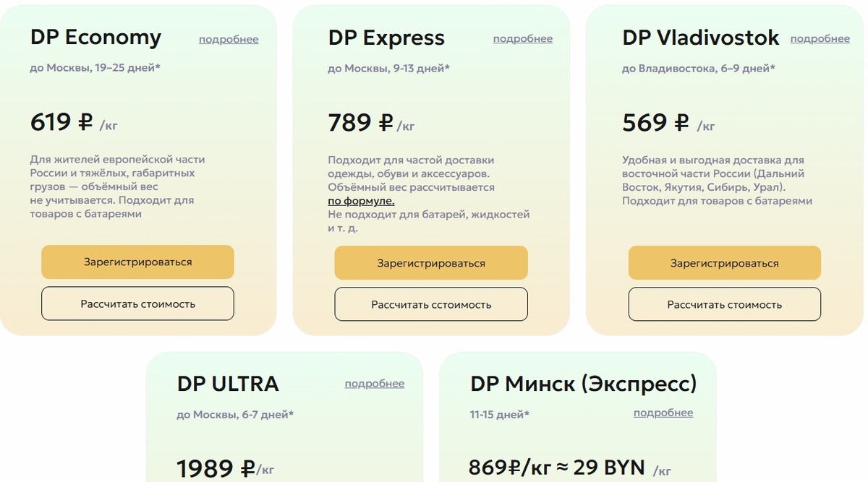868x482 pixels.
Task: Click Рассчитать стоимость under DP Express
Action: (x=431, y=304)
